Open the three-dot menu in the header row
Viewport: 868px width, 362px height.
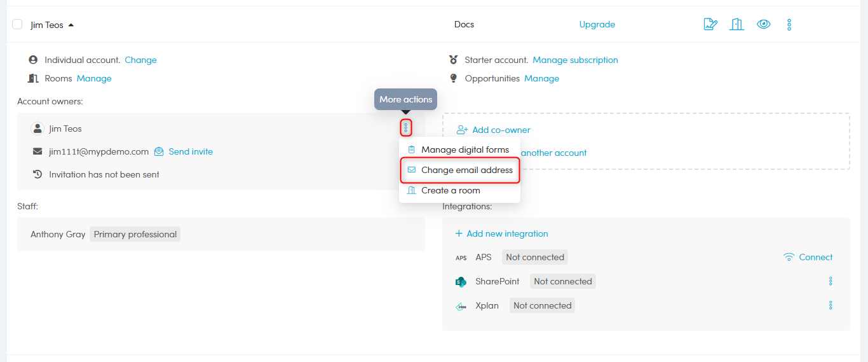tap(789, 25)
